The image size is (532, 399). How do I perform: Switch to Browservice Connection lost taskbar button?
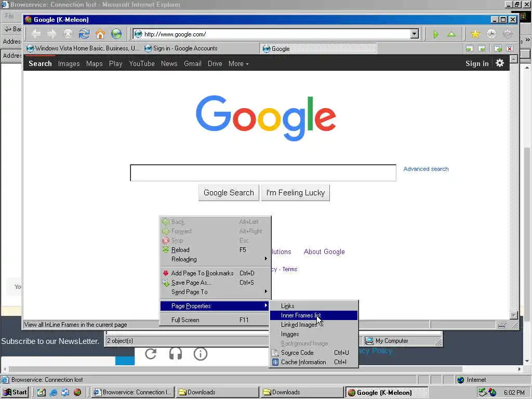(x=134, y=392)
